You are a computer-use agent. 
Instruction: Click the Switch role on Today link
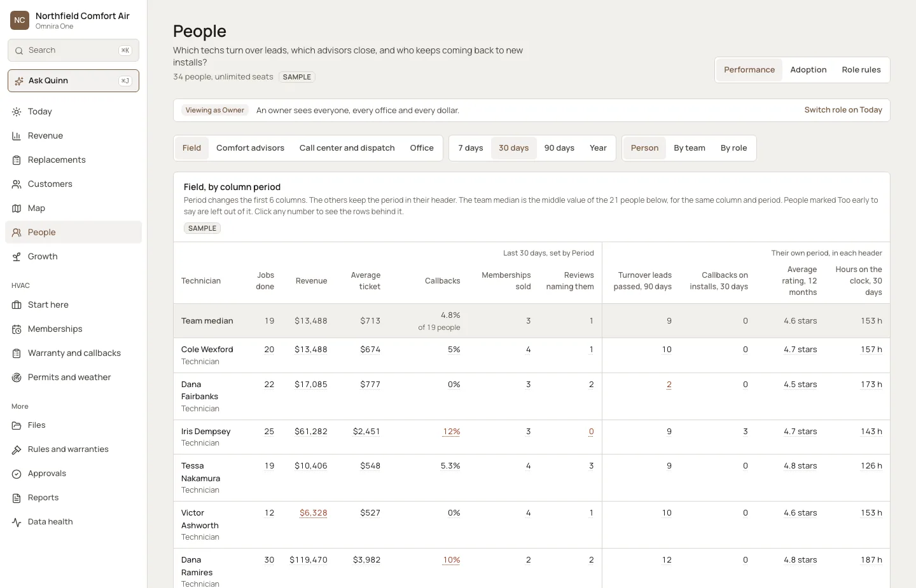(x=843, y=110)
